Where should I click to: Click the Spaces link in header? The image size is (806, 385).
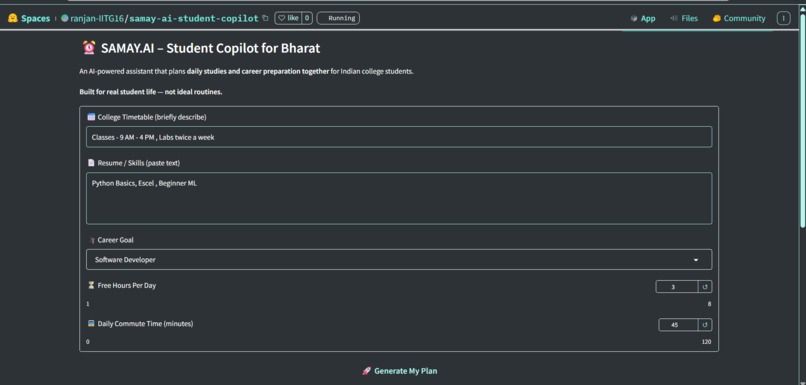35,19
